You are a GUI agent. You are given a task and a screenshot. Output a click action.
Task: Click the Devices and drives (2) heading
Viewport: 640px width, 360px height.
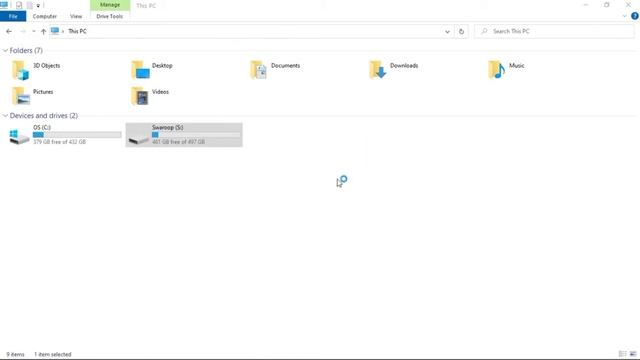pyautogui.click(x=44, y=116)
